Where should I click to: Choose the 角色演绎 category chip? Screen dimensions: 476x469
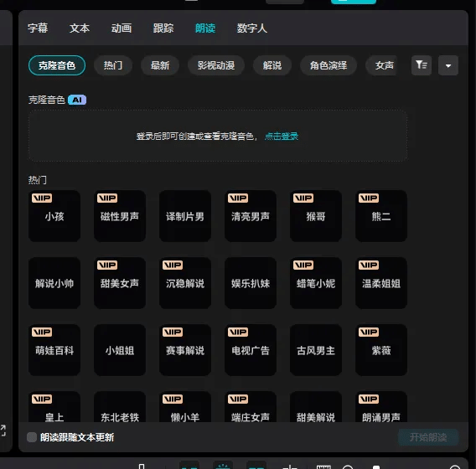pos(329,65)
